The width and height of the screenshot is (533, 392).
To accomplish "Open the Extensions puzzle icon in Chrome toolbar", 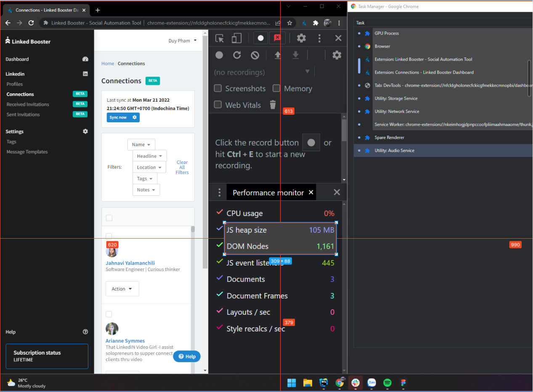I will click(x=316, y=23).
